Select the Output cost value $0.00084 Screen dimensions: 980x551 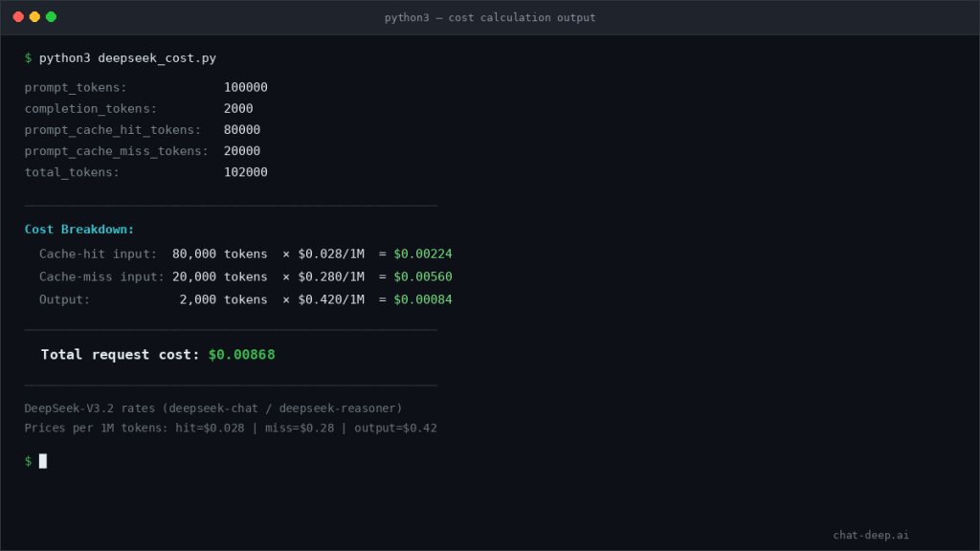[x=426, y=299]
